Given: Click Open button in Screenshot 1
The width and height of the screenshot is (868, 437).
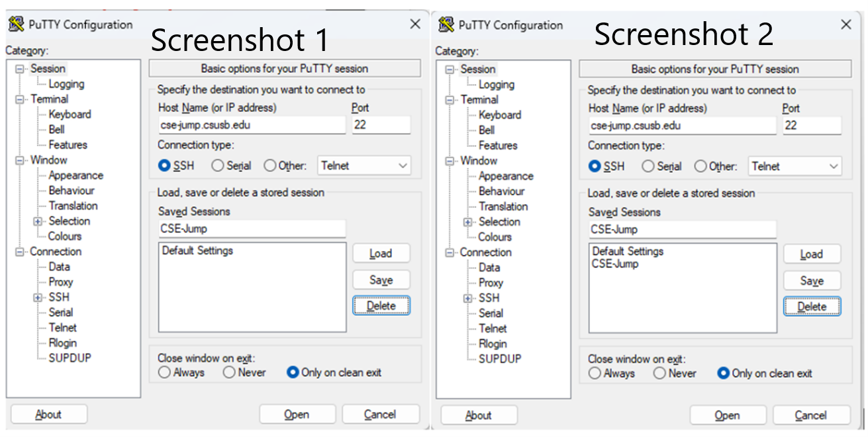Looking at the screenshot, I should click(297, 414).
